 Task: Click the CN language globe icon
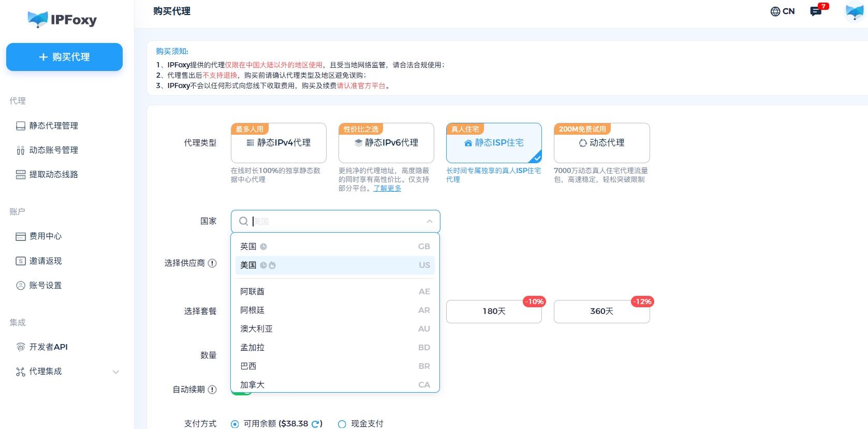(775, 11)
